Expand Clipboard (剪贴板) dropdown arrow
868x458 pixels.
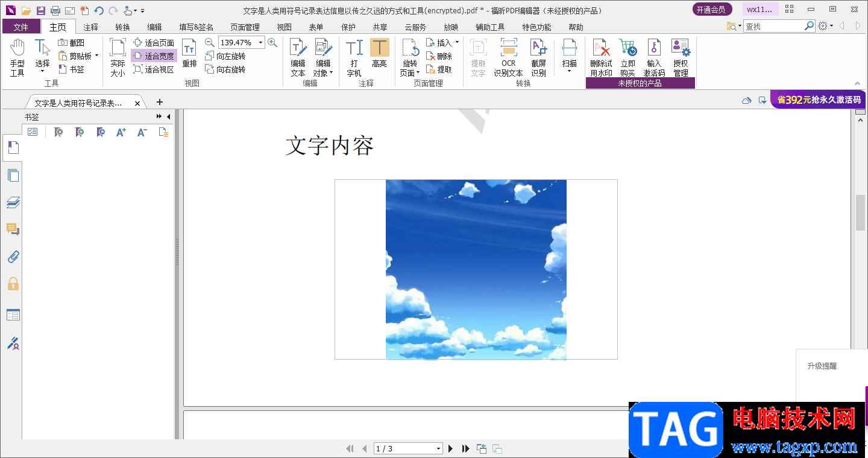96,56
